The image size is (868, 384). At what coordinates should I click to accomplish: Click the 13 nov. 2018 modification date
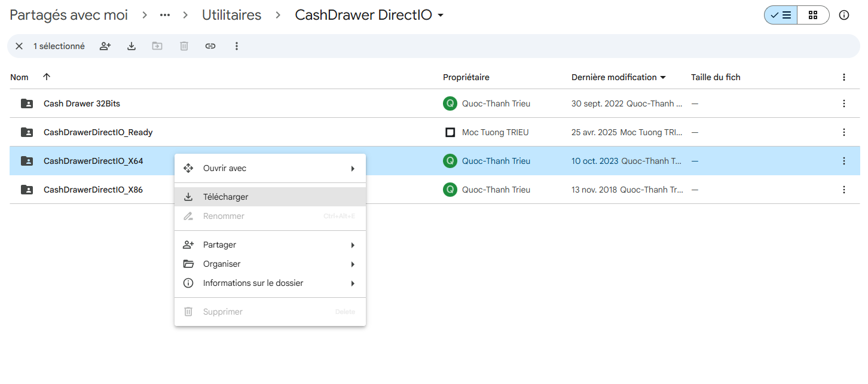[x=595, y=190]
